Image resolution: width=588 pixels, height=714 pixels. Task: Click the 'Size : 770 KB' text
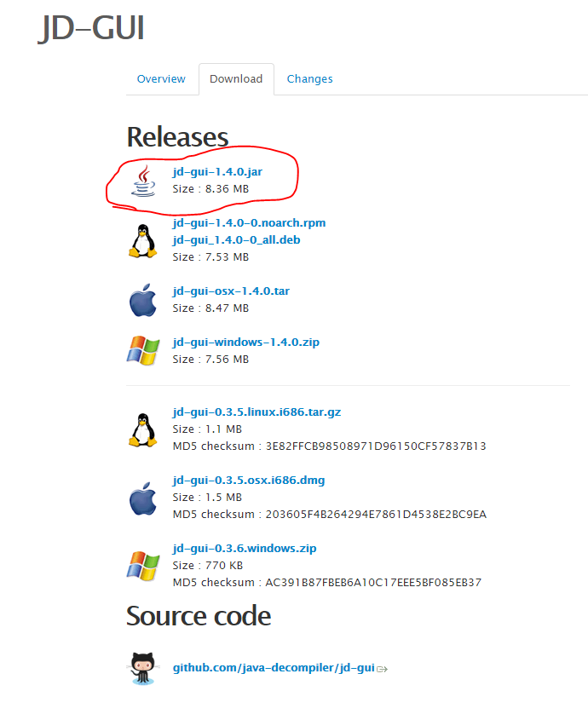coord(208,566)
